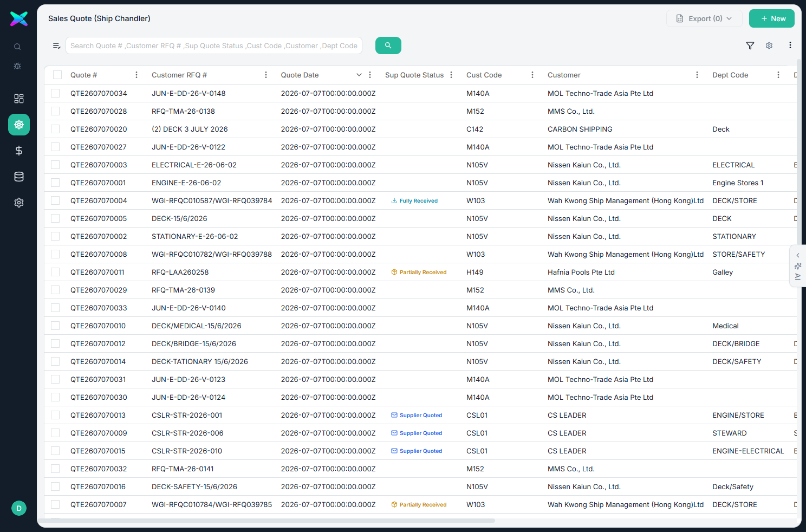Click the app logo in the sidebar

click(19, 18)
